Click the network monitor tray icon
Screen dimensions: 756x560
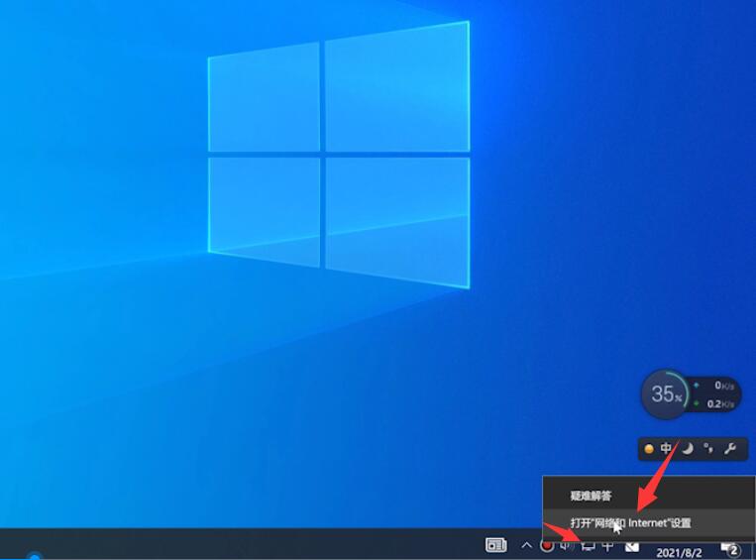pos(588,546)
